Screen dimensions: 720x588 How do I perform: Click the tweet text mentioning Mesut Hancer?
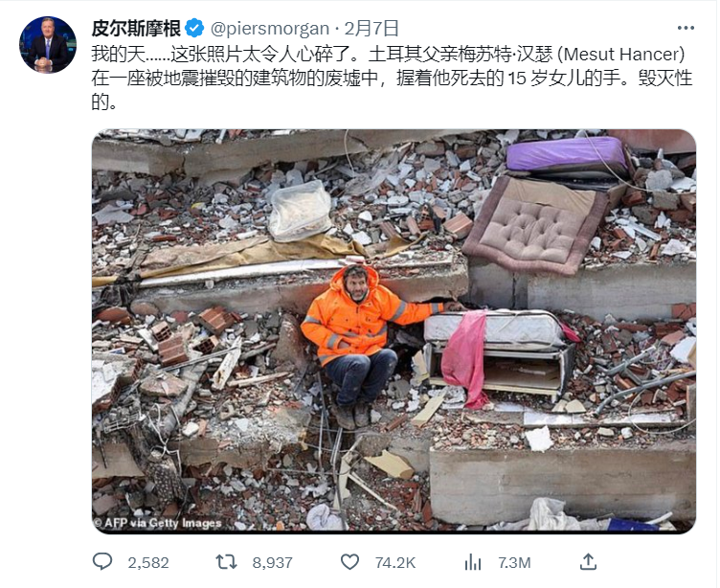click(x=392, y=78)
